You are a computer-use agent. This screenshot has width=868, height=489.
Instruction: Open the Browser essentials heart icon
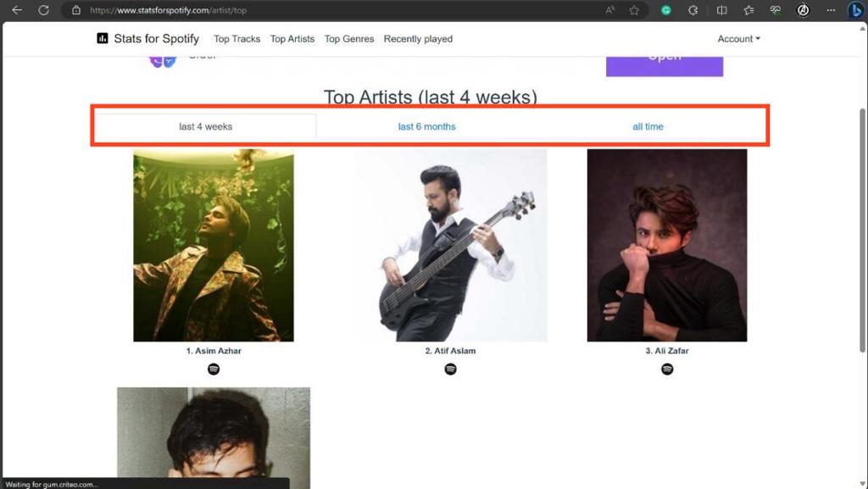[776, 10]
